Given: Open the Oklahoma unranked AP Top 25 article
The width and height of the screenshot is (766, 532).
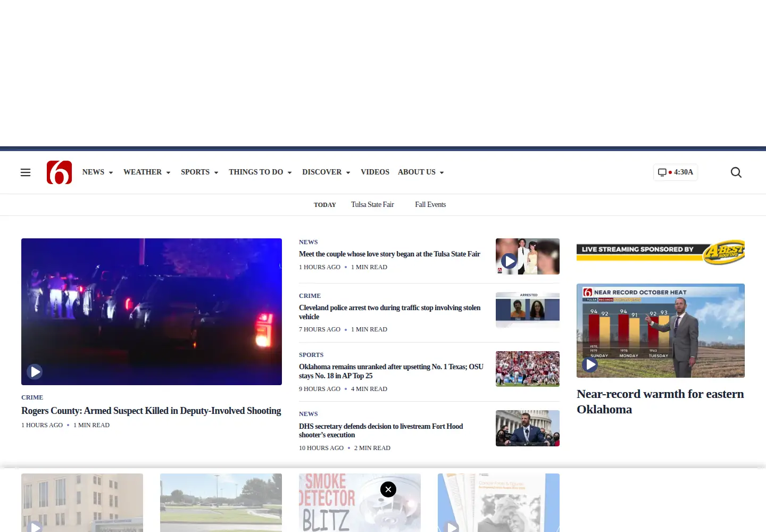Looking at the screenshot, I should (x=392, y=371).
